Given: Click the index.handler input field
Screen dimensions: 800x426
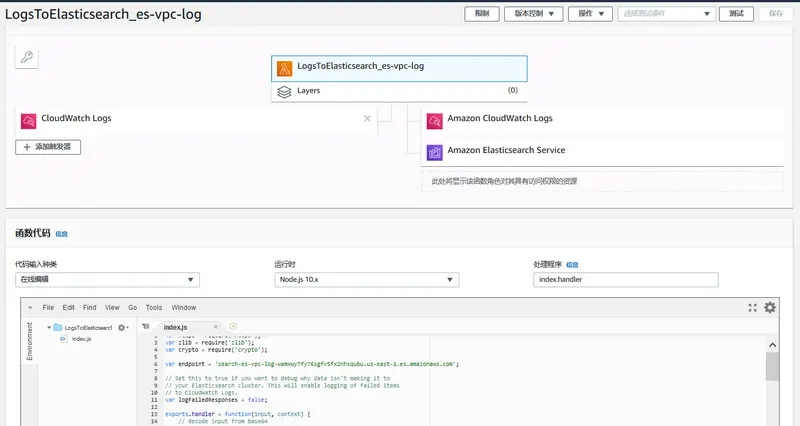Looking at the screenshot, I should (x=626, y=280).
